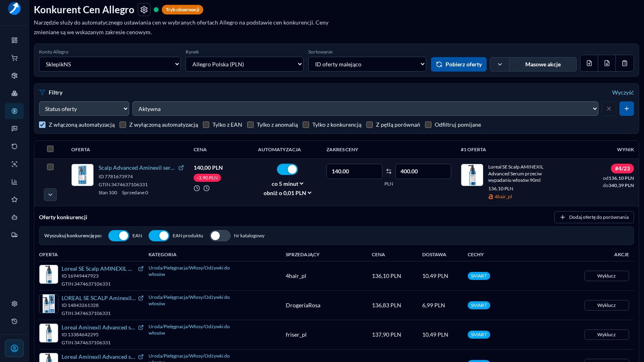Click the user profile icon in the sidebar

(x=14, y=348)
